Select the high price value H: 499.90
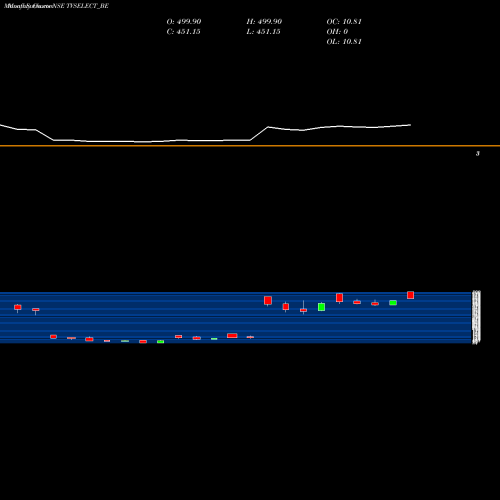 point(264,22)
